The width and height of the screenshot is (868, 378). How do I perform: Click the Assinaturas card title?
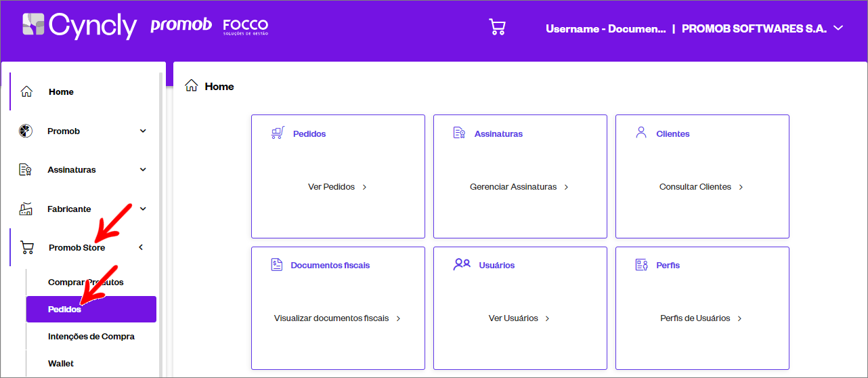pyautogui.click(x=498, y=134)
